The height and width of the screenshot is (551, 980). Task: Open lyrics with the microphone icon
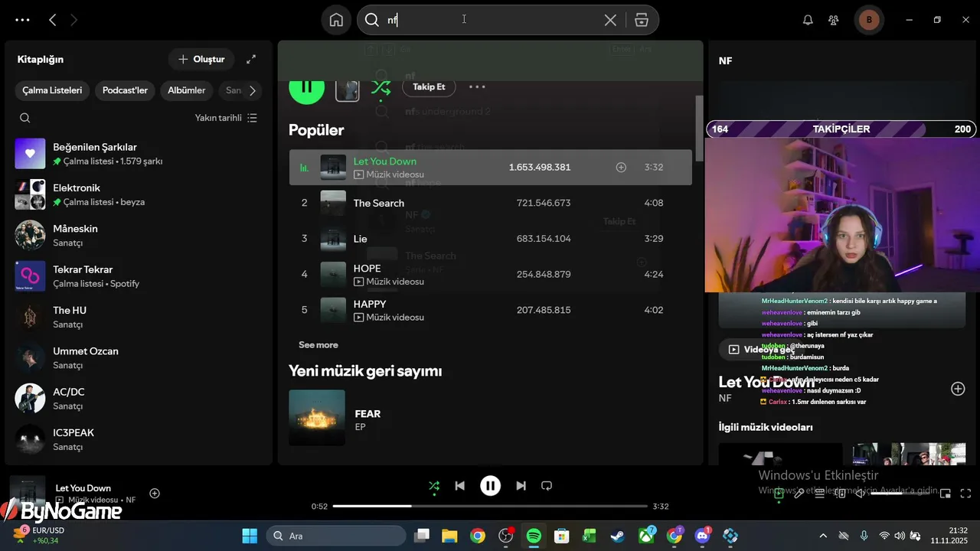click(799, 494)
